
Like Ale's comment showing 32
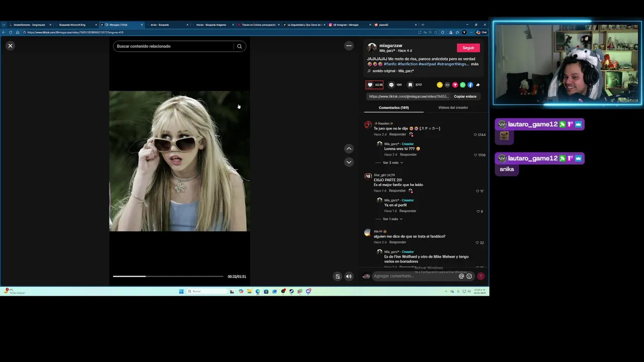click(477, 242)
